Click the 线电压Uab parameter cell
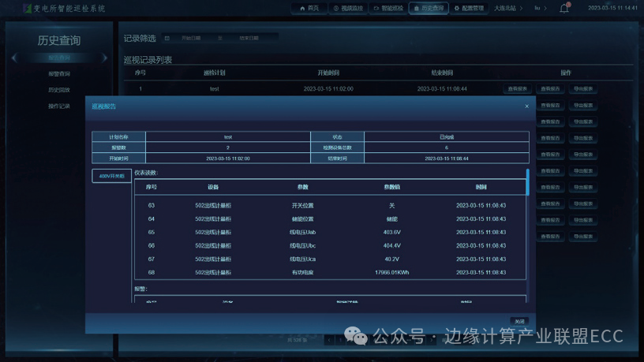Screen dimensions: 644x362 [303, 233]
